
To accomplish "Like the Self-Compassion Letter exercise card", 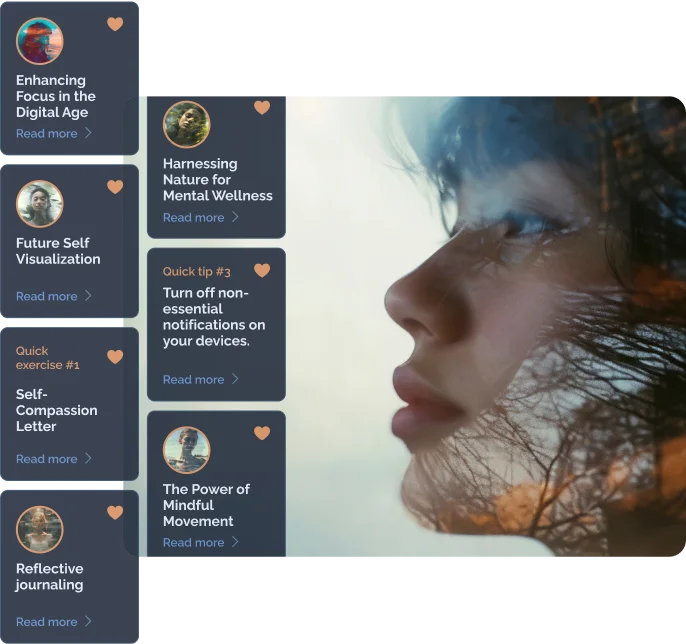I will coord(115,357).
